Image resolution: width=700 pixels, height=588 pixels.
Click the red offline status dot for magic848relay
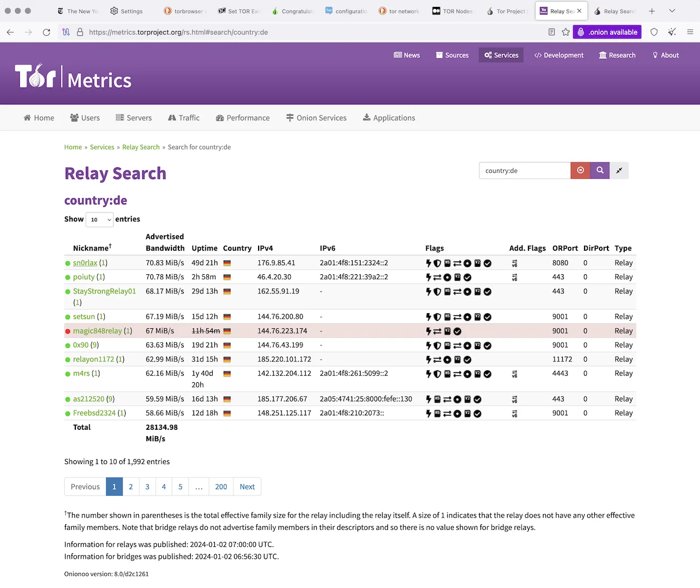click(68, 331)
